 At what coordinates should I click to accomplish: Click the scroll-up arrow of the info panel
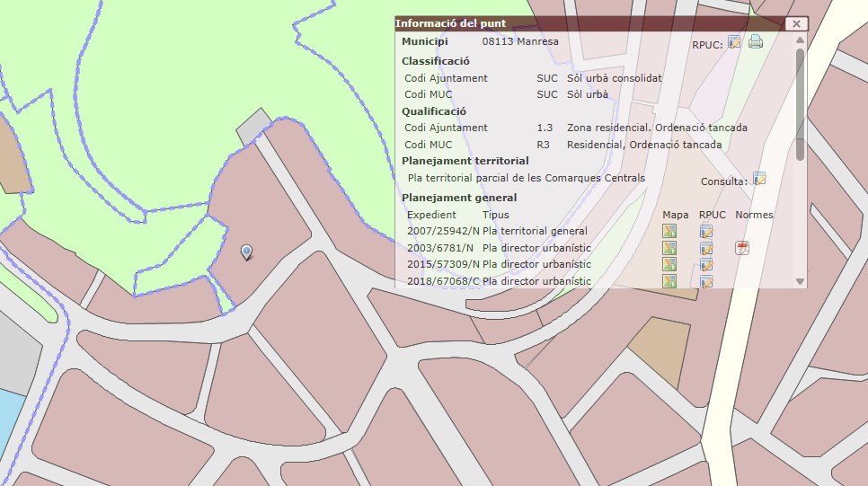[800, 40]
